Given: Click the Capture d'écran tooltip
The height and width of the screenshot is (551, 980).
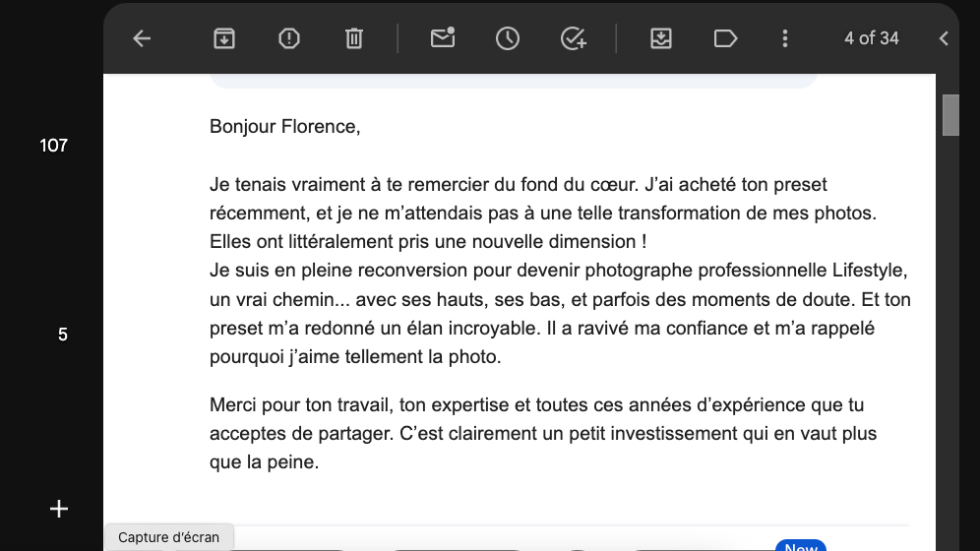Looking at the screenshot, I should click(x=169, y=537).
